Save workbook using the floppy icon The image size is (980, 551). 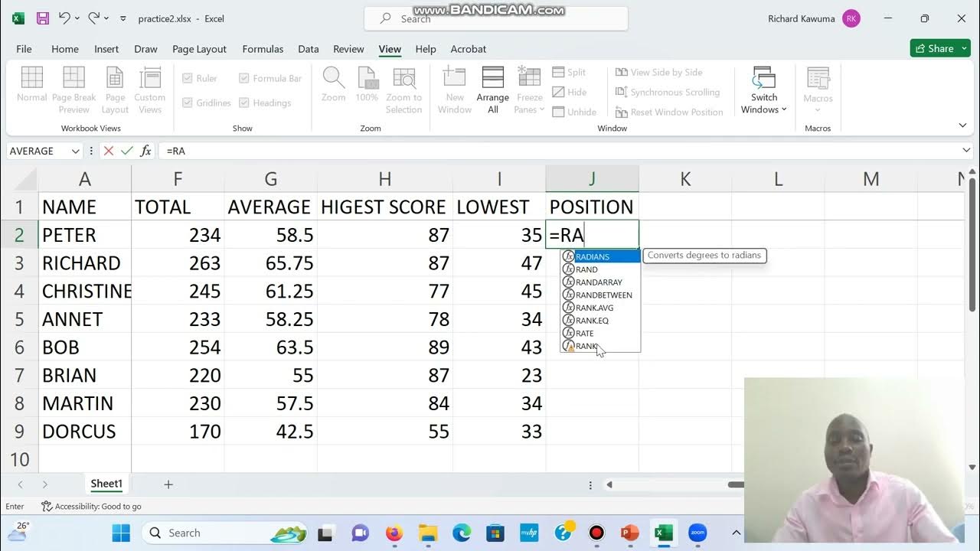43,18
